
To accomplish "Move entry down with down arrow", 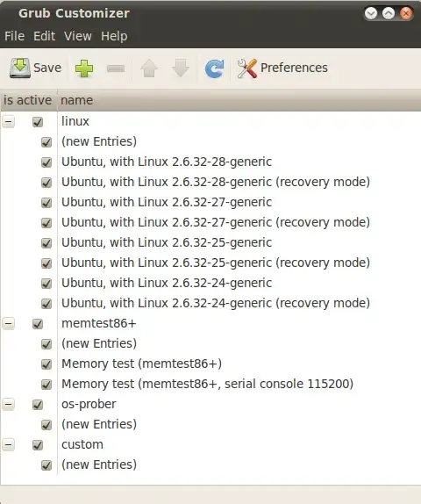I will coord(181,68).
